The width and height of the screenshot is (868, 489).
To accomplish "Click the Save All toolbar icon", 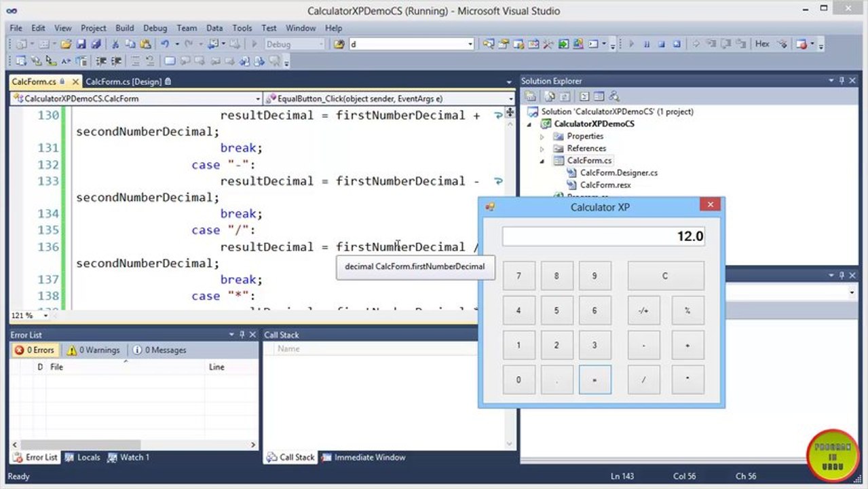I will (96, 44).
